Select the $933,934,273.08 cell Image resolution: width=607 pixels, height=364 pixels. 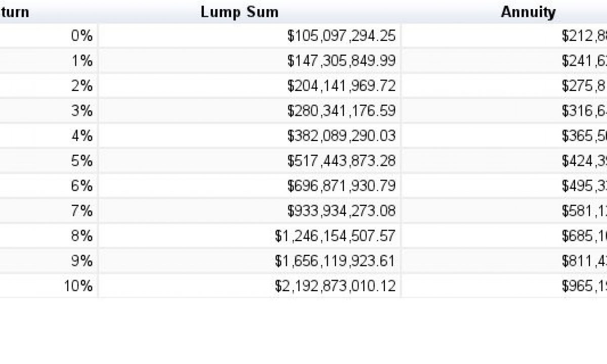(x=341, y=211)
